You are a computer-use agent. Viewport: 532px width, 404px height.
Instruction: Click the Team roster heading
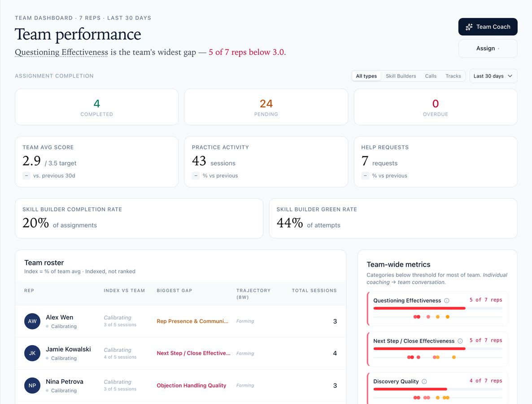pyautogui.click(x=44, y=263)
